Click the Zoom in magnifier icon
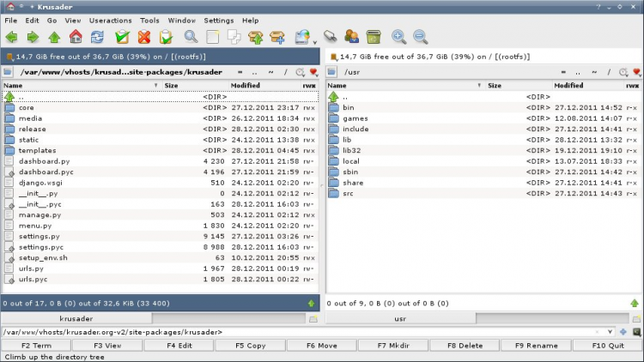The width and height of the screenshot is (644, 362). pos(398,37)
